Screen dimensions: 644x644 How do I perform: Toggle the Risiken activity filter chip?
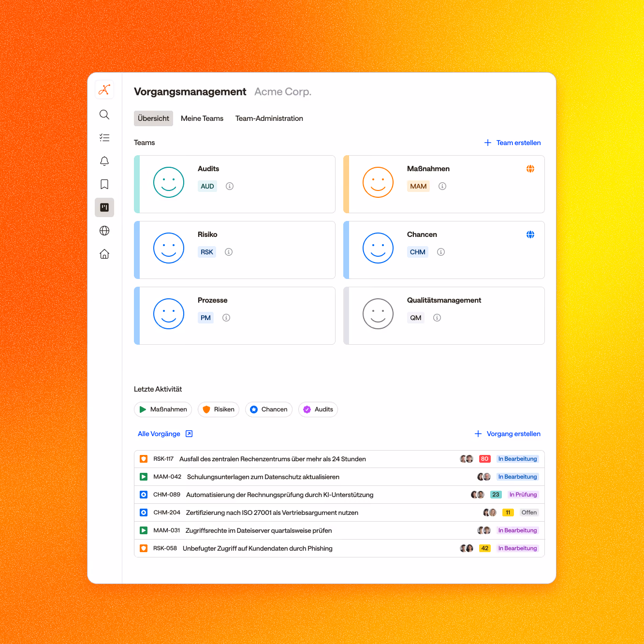pyautogui.click(x=218, y=410)
